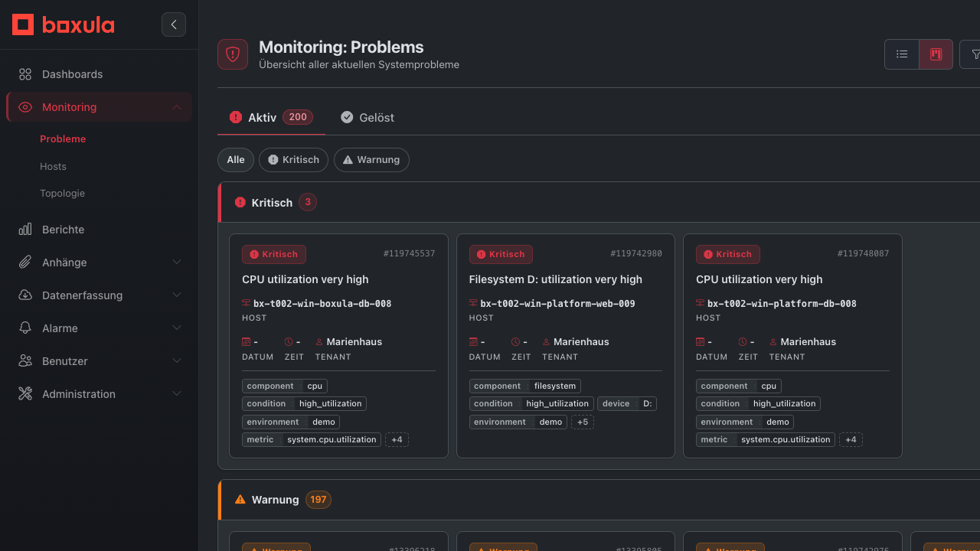Click the boxula logo
Image resolution: width=980 pixels, height=551 pixels.
[x=63, y=24]
